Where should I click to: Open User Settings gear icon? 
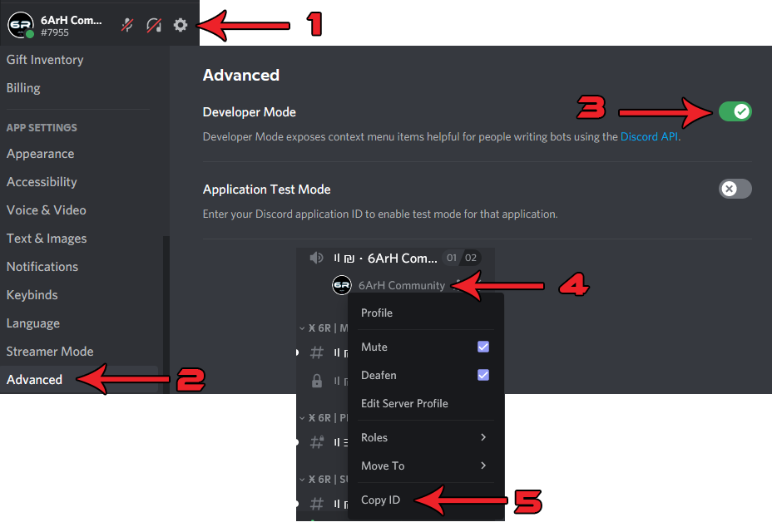[x=181, y=25]
